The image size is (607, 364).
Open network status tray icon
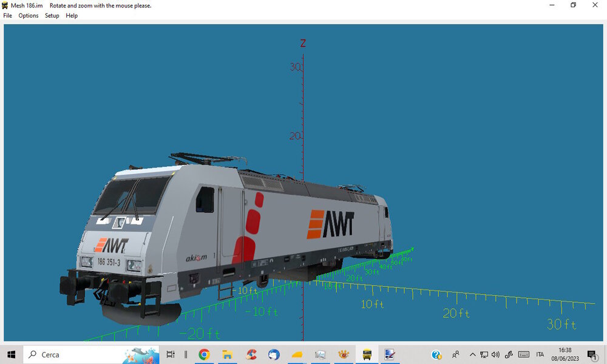[484, 354]
